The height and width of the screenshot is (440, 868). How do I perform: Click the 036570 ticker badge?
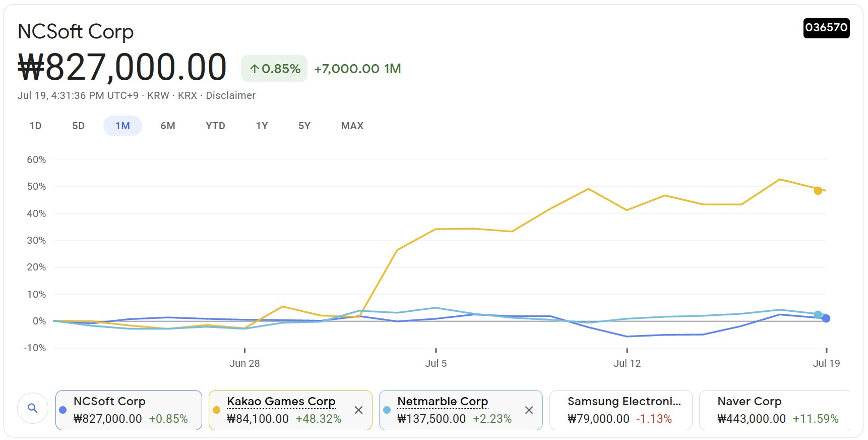826,28
